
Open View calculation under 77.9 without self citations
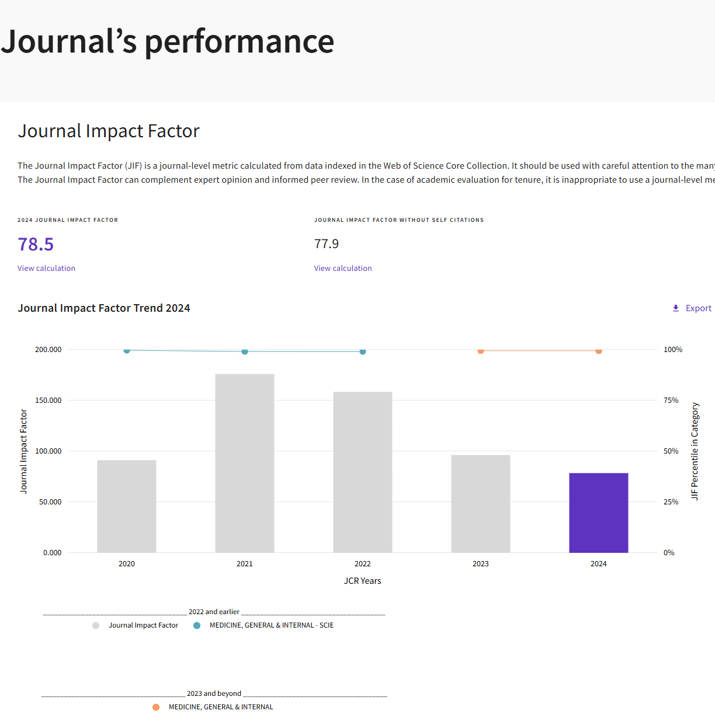tap(343, 269)
